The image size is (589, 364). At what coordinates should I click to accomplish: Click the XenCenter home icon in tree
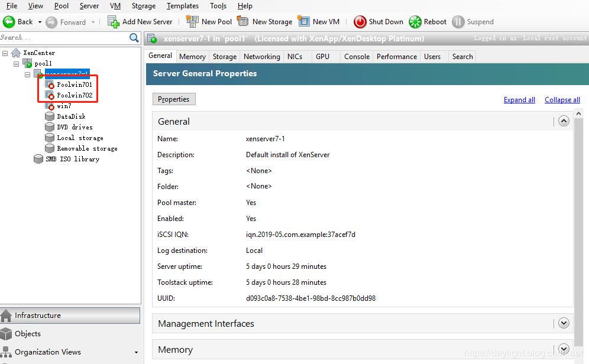tap(16, 53)
